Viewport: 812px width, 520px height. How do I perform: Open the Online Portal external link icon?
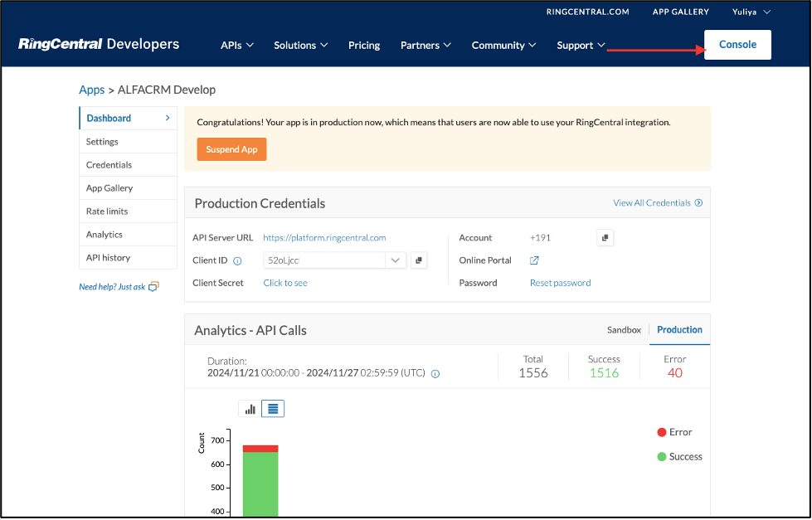tap(534, 260)
